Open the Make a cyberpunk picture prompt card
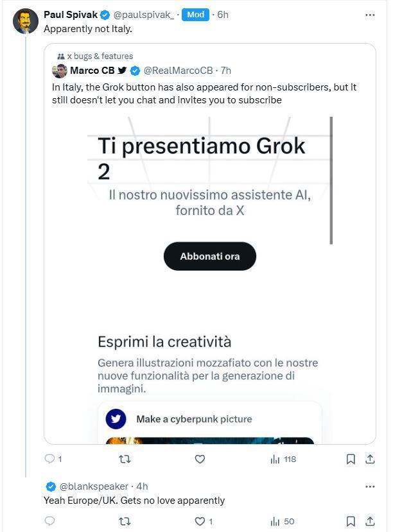 [209, 419]
